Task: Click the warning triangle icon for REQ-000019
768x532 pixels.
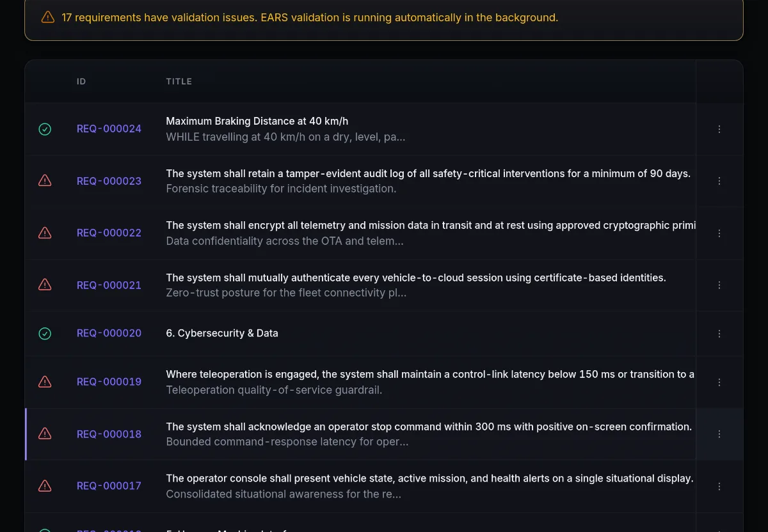Action: coord(45,382)
